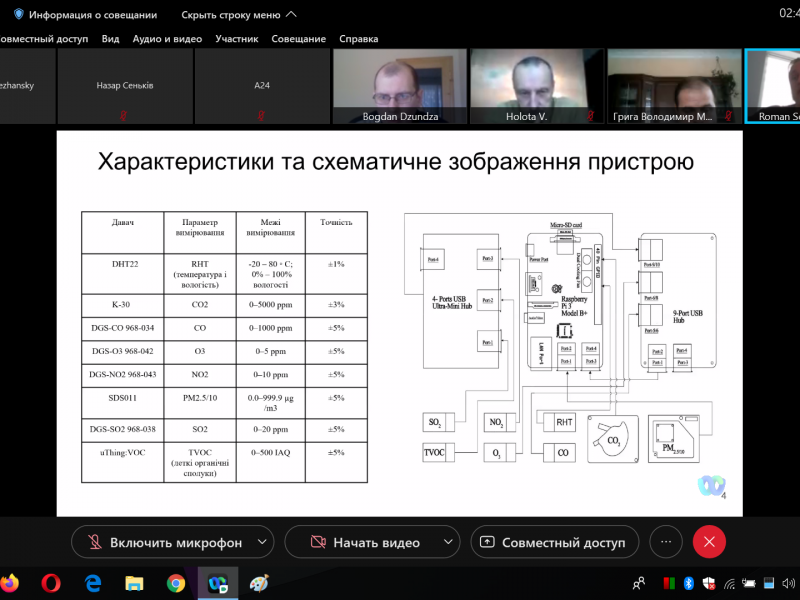The width and height of the screenshot is (800, 600).
Task: Open the Справка menu
Action: [x=358, y=39]
